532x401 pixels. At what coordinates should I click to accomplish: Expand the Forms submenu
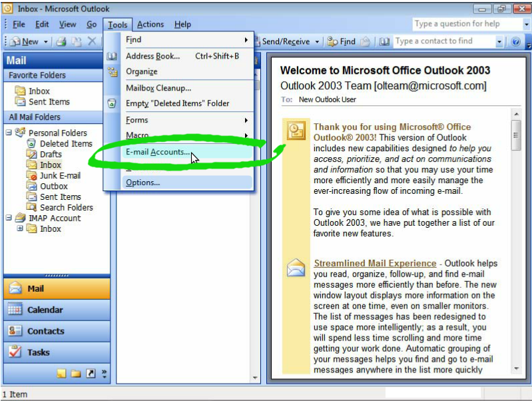187,120
